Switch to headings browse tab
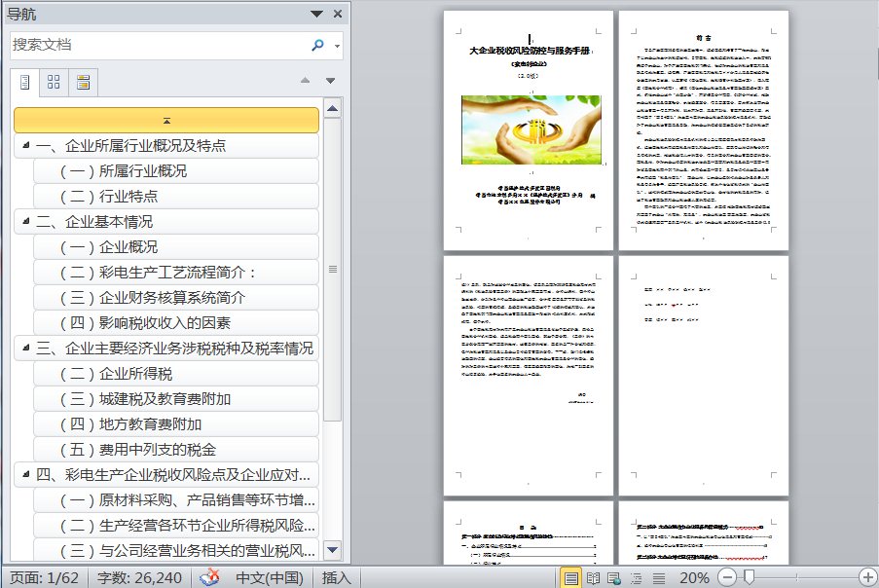This screenshot has width=879, height=588. pos(25,82)
